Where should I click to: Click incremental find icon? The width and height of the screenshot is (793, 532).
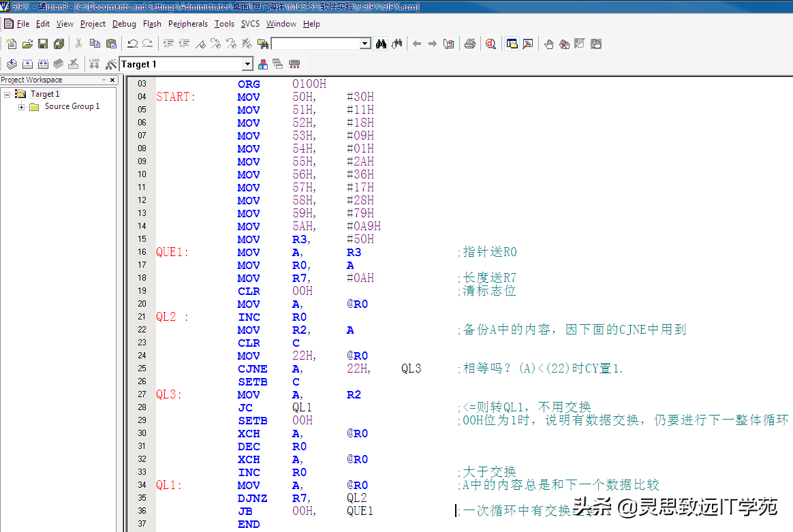point(397,44)
